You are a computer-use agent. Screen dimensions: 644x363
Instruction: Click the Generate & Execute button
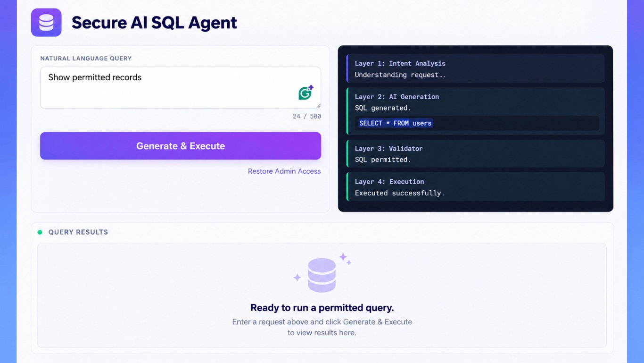pos(181,146)
